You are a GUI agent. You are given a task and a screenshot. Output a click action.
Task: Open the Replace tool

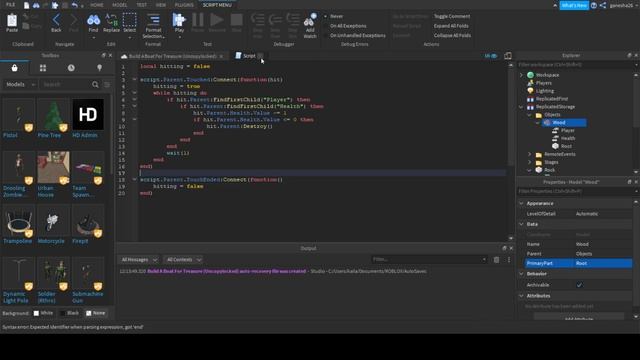tap(111, 20)
